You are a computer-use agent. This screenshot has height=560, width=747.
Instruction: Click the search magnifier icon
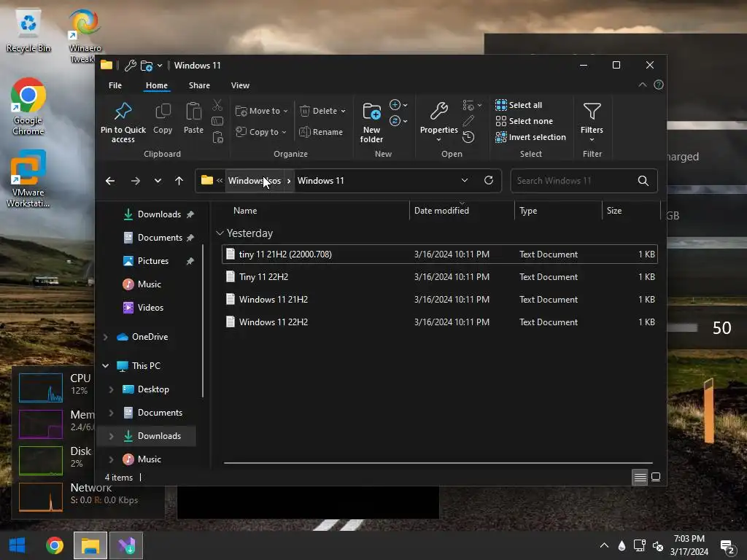643,181
